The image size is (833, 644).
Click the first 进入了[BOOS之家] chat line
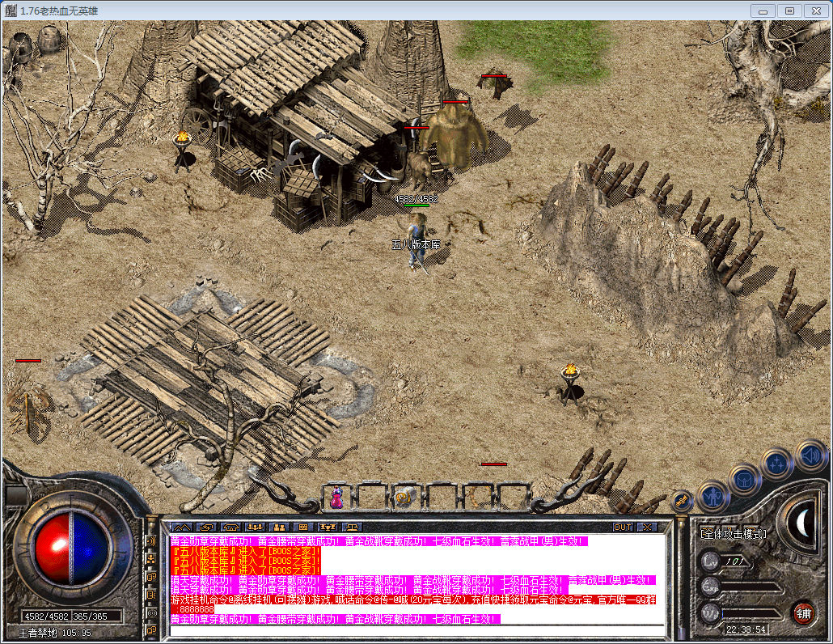246,551
